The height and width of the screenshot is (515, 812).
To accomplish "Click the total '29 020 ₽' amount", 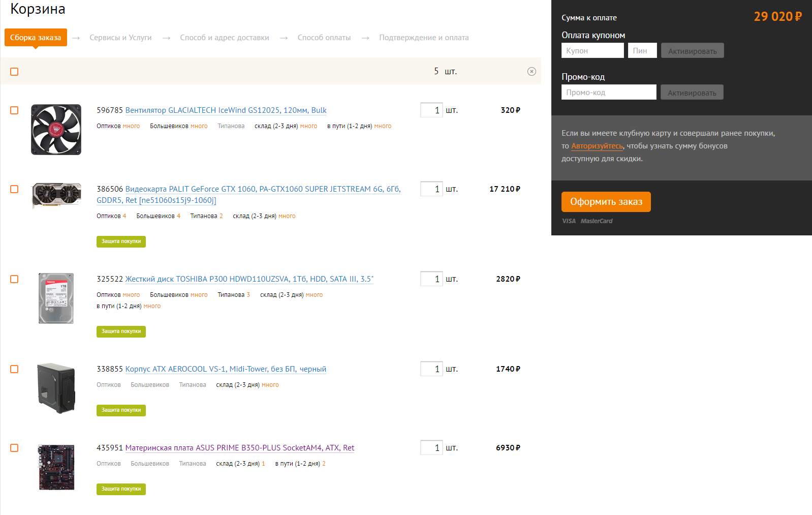I will pyautogui.click(x=778, y=17).
